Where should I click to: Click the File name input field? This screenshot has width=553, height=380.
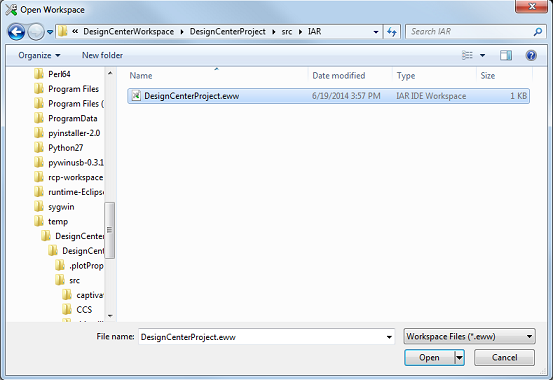266,337
